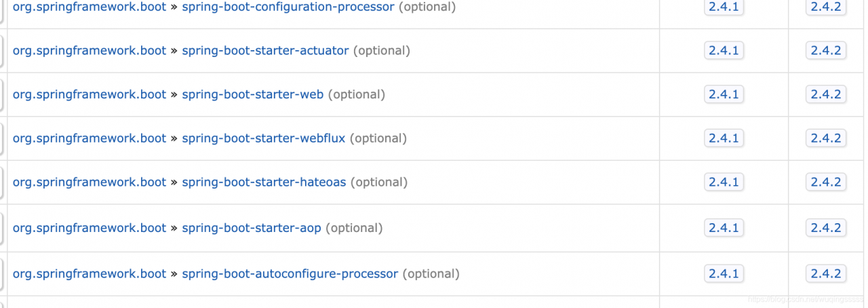Select version 2.4.1 for spring-boot-configuration-processor
The width and height of the screenshot is (868, 308).
[x=724, y=7]
